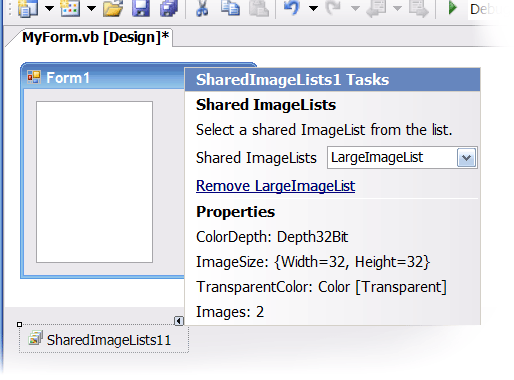
Task: Expand the Add New Item dropdown arrow
Action: [91, 8]
